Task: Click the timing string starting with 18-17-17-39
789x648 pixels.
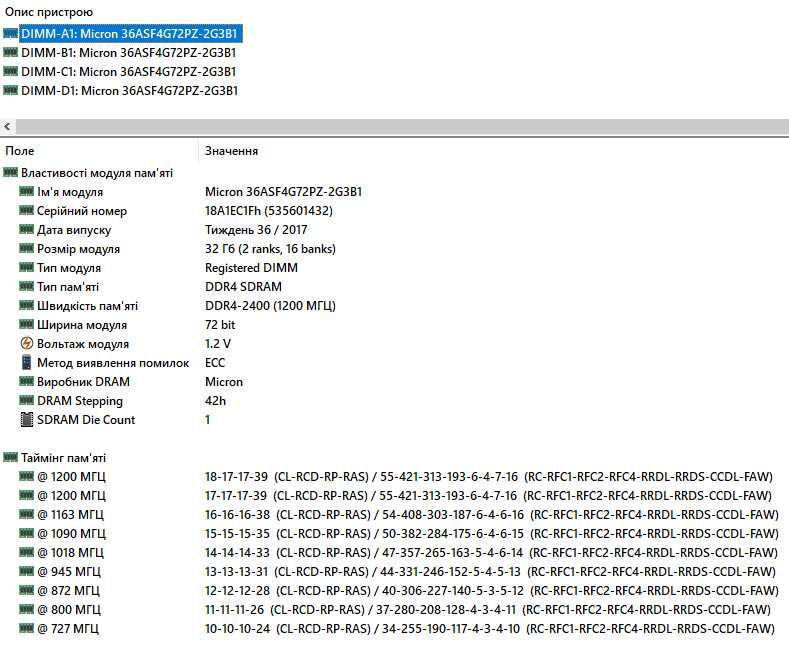Action: (x=489, y=476)
